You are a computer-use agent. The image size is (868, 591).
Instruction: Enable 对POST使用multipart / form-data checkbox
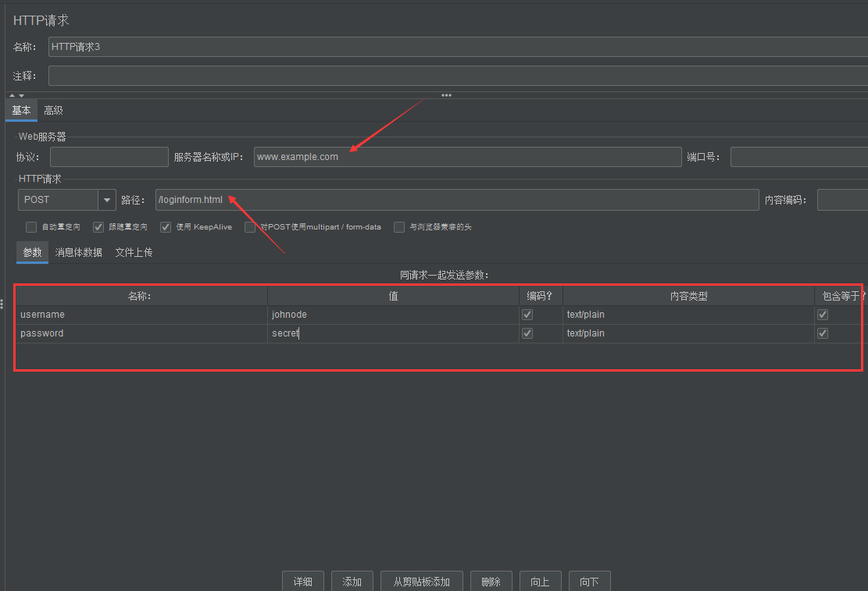coord(250,227)
